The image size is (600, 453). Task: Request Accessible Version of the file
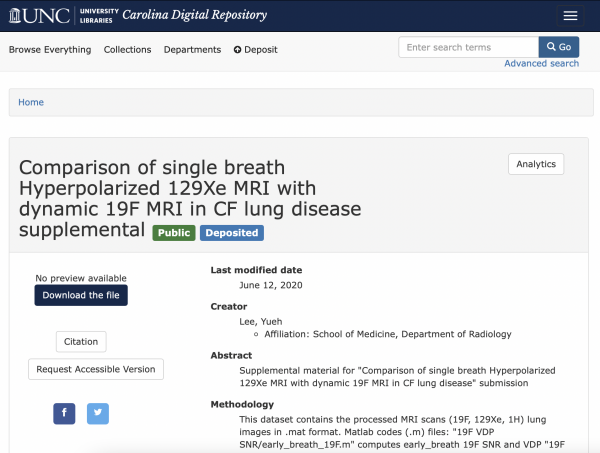coord(96,369)
